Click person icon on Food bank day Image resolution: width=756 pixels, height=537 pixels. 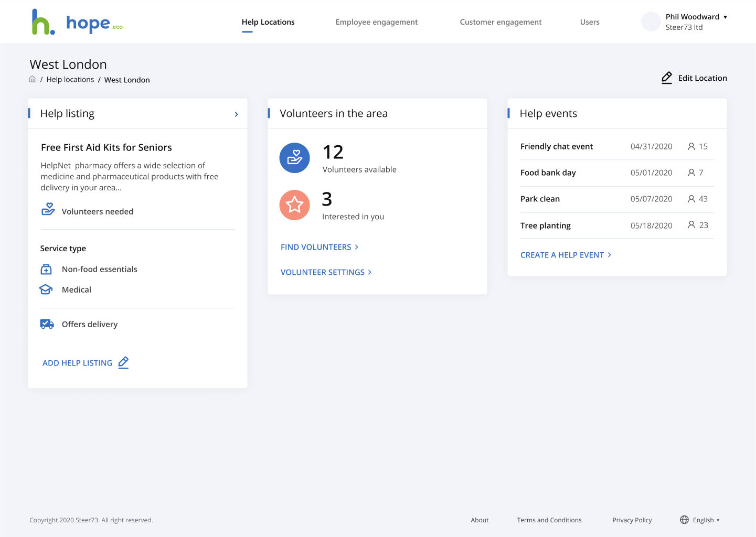[691, 173]
